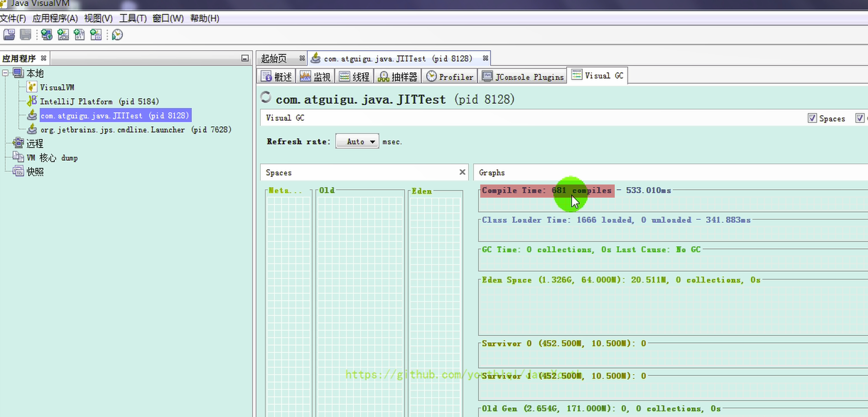Click the Add VM Coredump toolbar icon

tap(79, 34)
